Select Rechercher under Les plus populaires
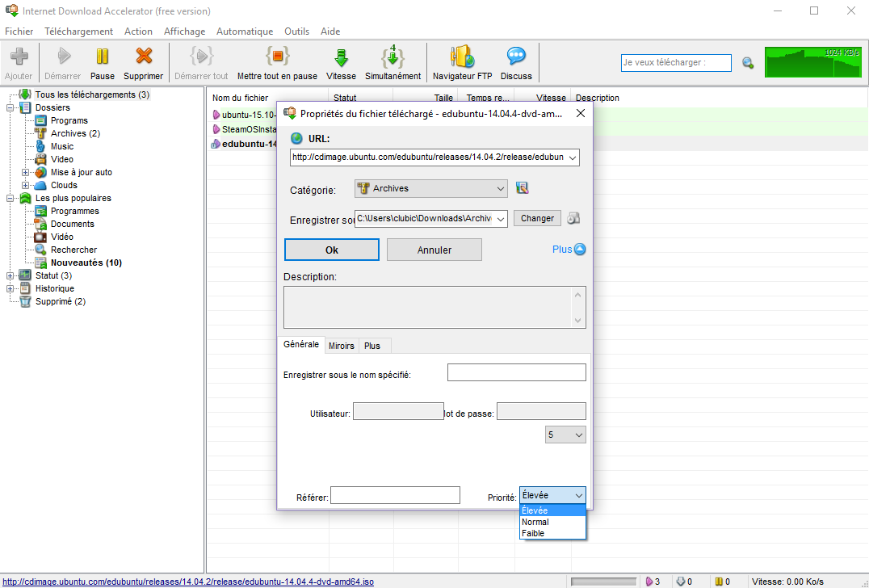 (x=73, y=250)
